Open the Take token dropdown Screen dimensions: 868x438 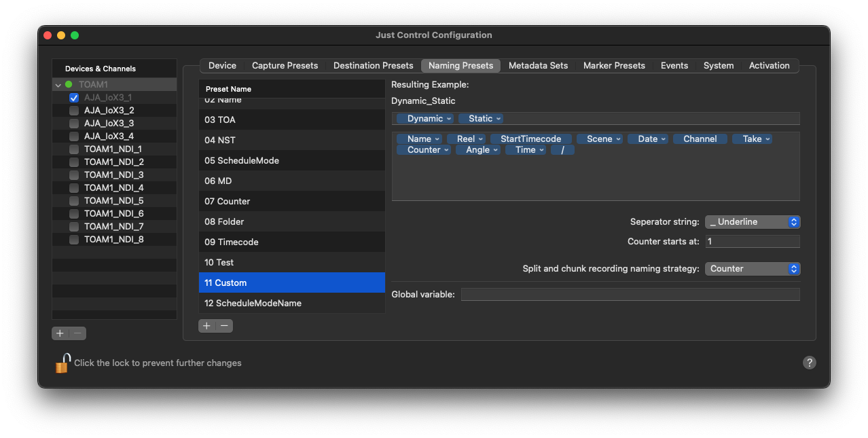(753, 139)
